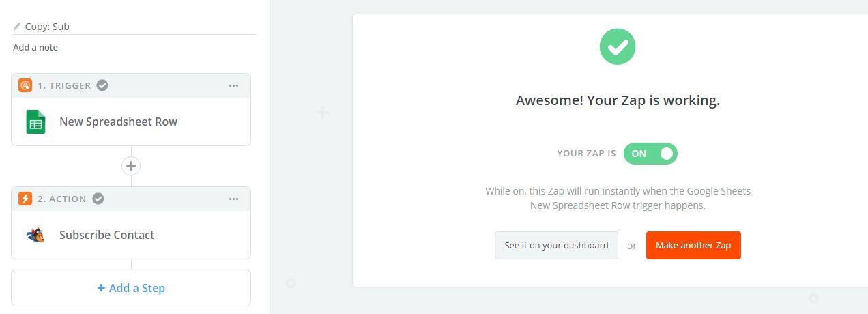The image size is (868, 314).
Task: Open the Trigger step three-dot menu
Action: point(234,85)
